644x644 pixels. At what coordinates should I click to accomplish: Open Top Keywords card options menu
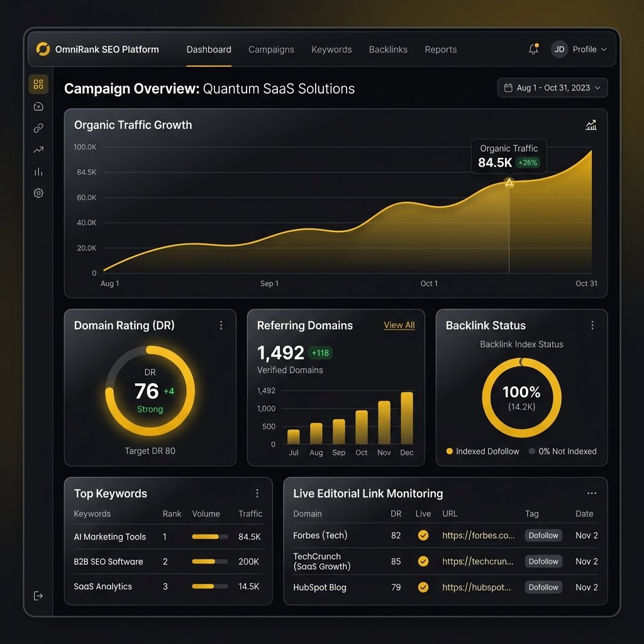(x=257, y=493)
